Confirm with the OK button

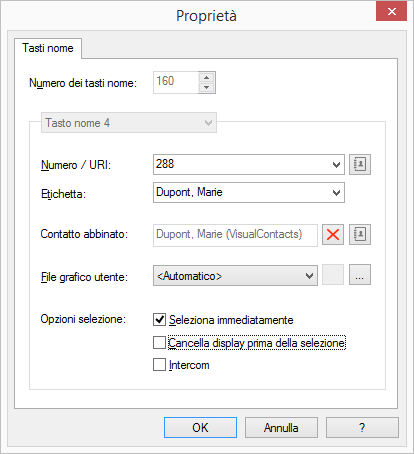click(x=200, y=427)
